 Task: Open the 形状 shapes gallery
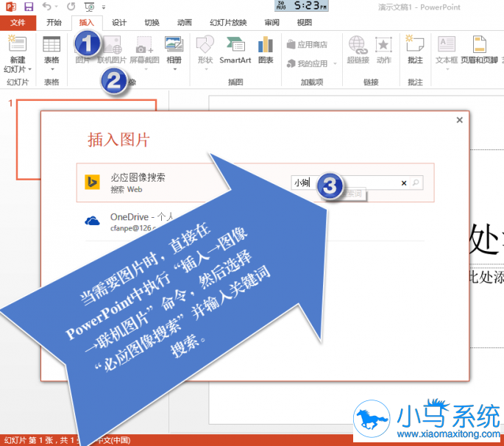(205, 53)
